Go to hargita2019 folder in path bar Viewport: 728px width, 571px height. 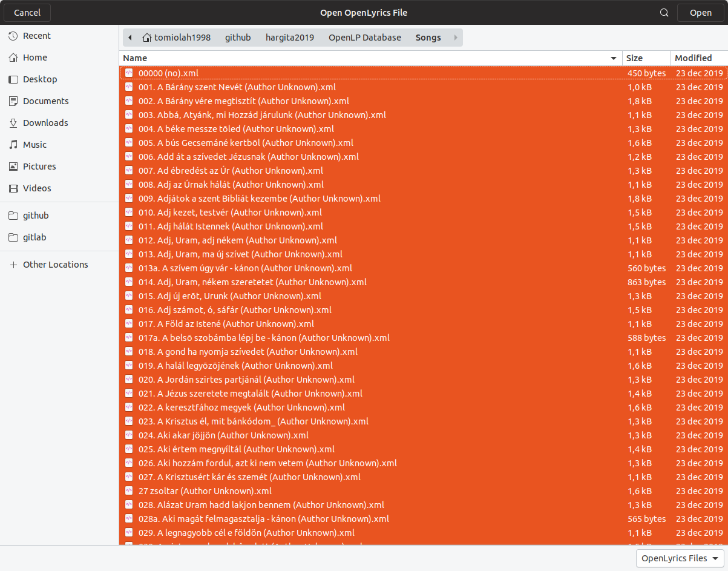point(290,38)
